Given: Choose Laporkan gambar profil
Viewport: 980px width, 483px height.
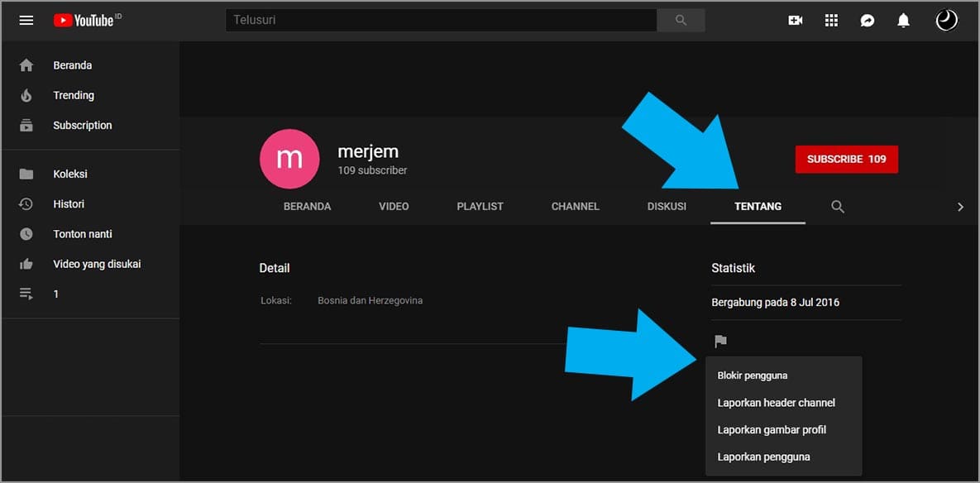Looking at the screenshot, I should [772, 430].
